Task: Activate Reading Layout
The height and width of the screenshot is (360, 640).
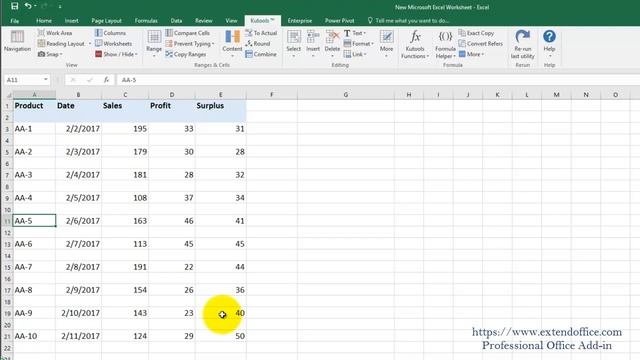Action: click(61, 43)
